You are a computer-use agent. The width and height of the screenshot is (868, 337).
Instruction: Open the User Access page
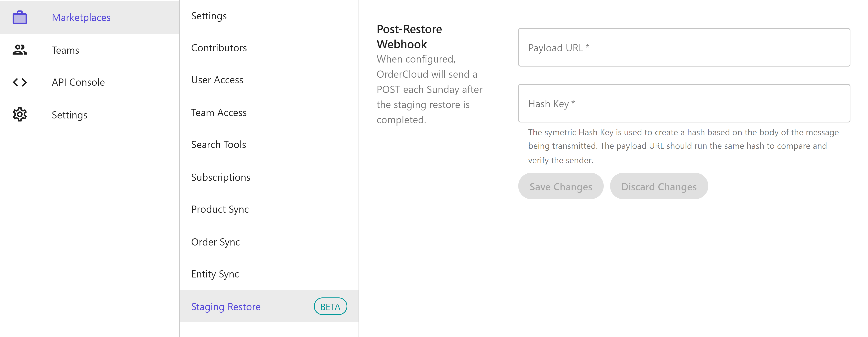point(269,80)
